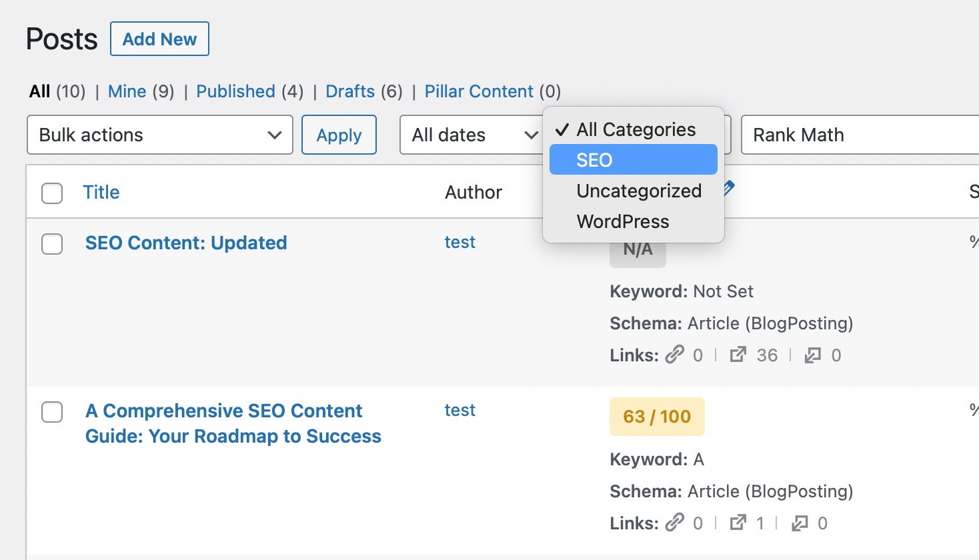Show All (10) posts view
979x560 pixels.
tap(57, 91)
